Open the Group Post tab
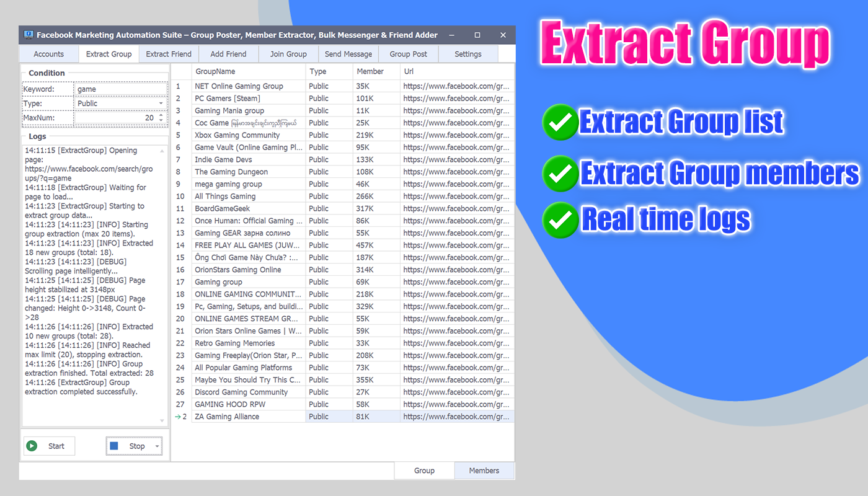 [408, 54]
